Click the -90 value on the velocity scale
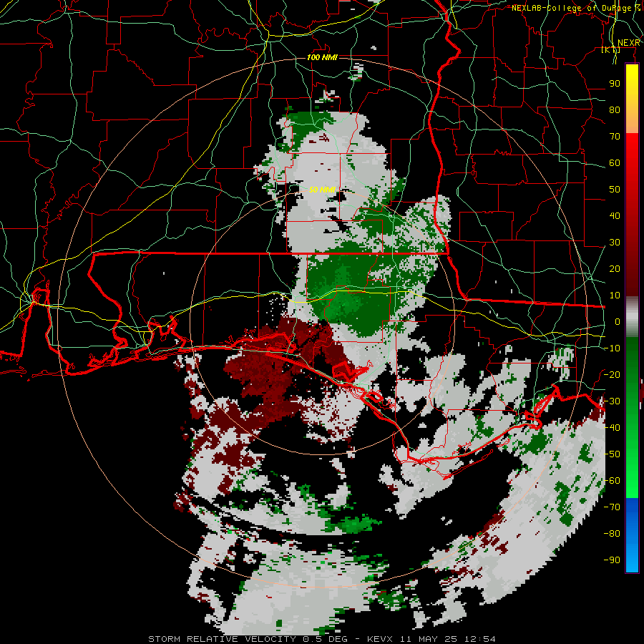This screenshot has width=644, height=644. click(612, 560)
